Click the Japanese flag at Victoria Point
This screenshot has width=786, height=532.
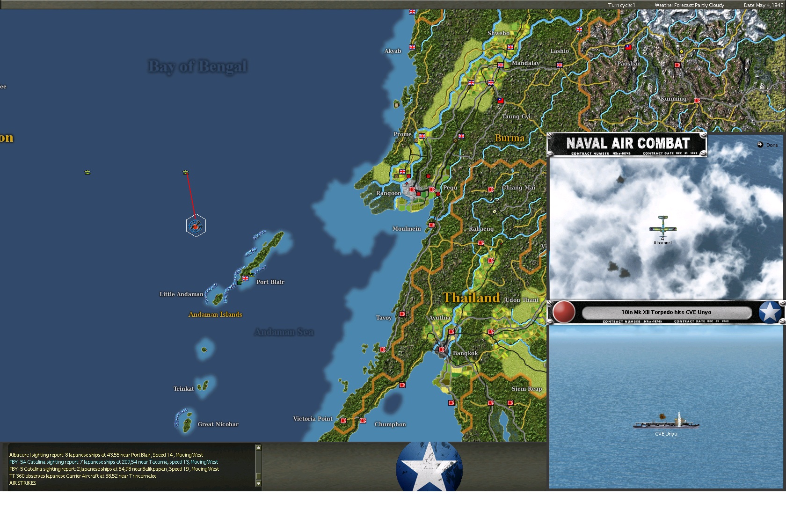tap(343, 421)
